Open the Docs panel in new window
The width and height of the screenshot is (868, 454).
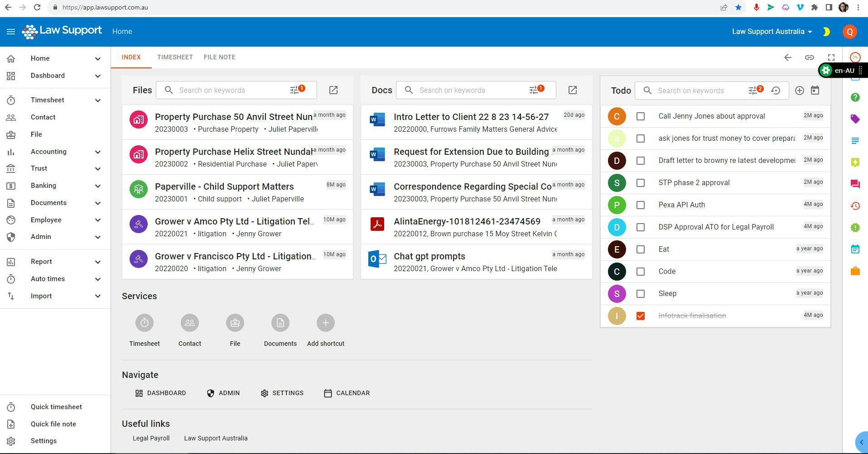coord(573,90)
